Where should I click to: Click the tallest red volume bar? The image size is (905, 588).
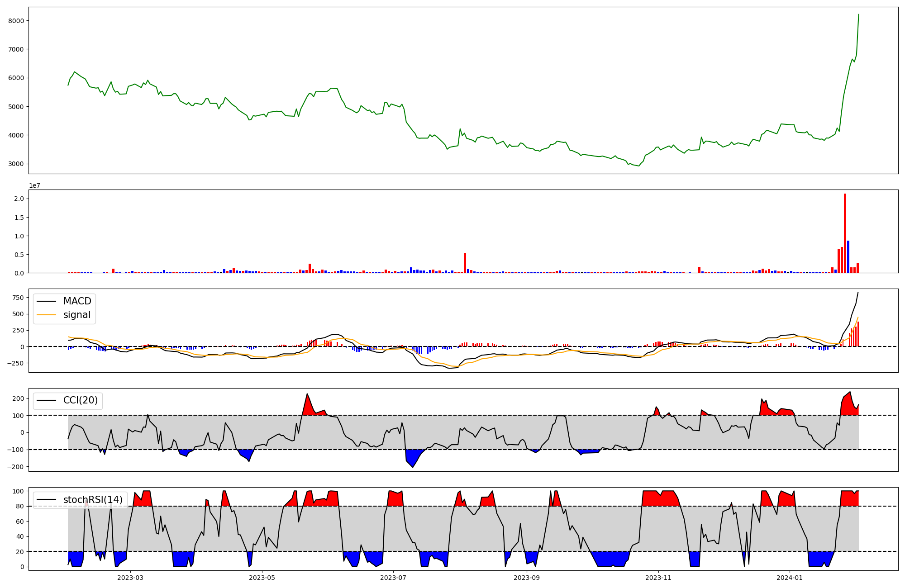tap(845, 233)
